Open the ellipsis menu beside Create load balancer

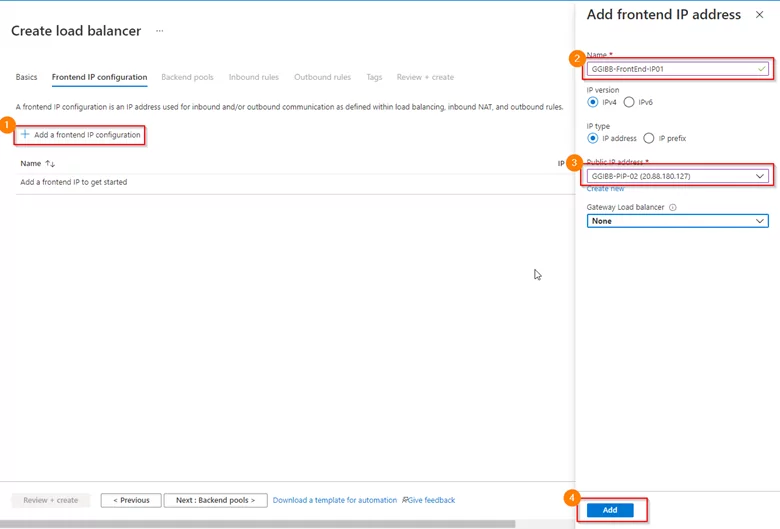pyautogui.click(x=159, y=31)
